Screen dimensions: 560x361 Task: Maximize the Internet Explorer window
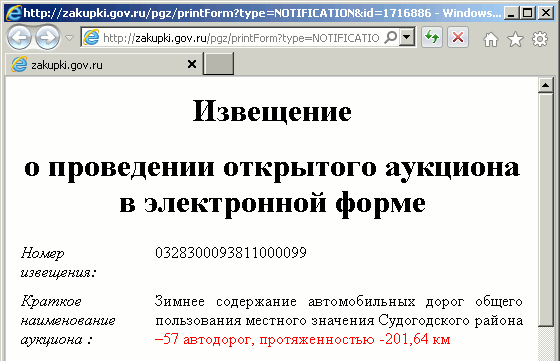(x=528, y=13)
